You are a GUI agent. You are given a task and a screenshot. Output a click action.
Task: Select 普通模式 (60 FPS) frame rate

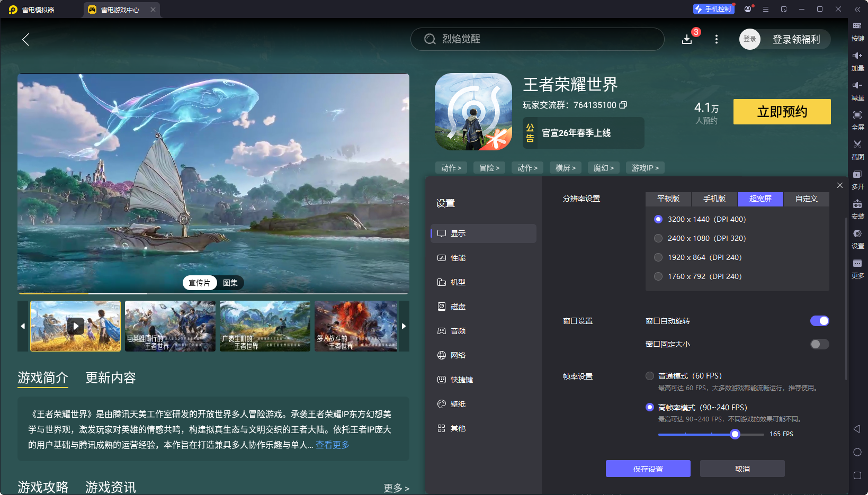point(650,376)
